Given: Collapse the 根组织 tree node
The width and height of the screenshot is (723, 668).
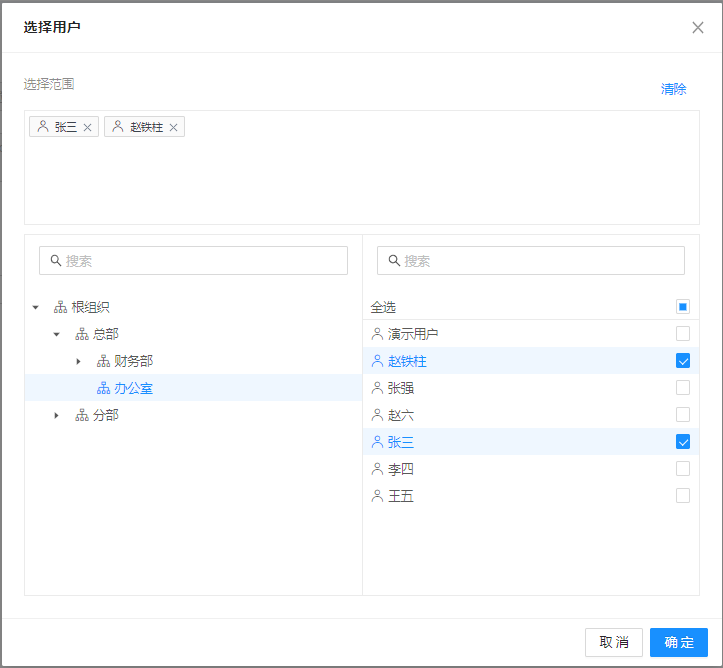Looking at the screenshot, I should pos(36,307).
